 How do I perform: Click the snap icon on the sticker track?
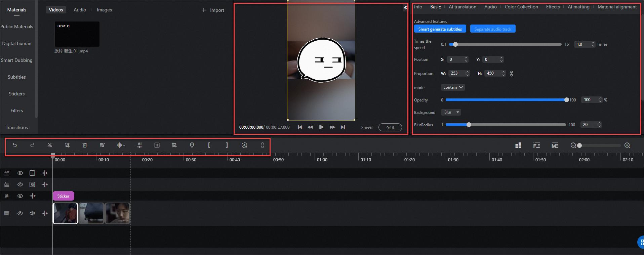point(33,196)
